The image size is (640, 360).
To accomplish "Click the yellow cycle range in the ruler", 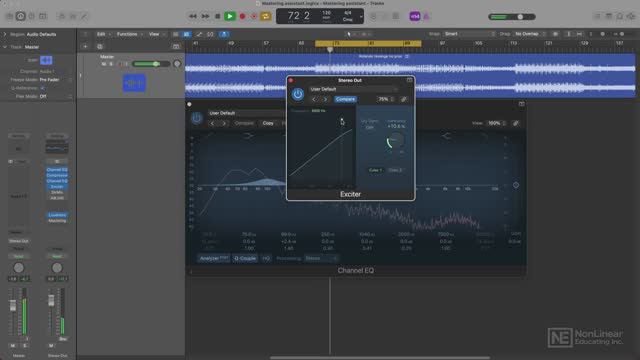I will pyautogui.click(x=368, y=43).
